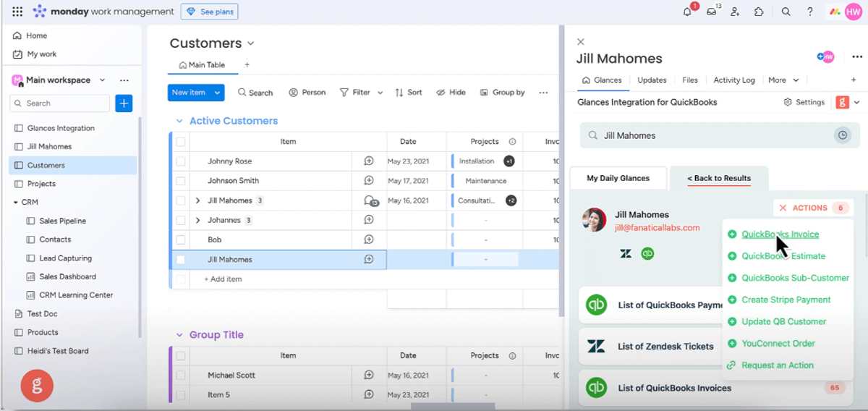This screenshot has height=411, width=868.
Task: Open the help question mark icon
Action: point(810,12)
